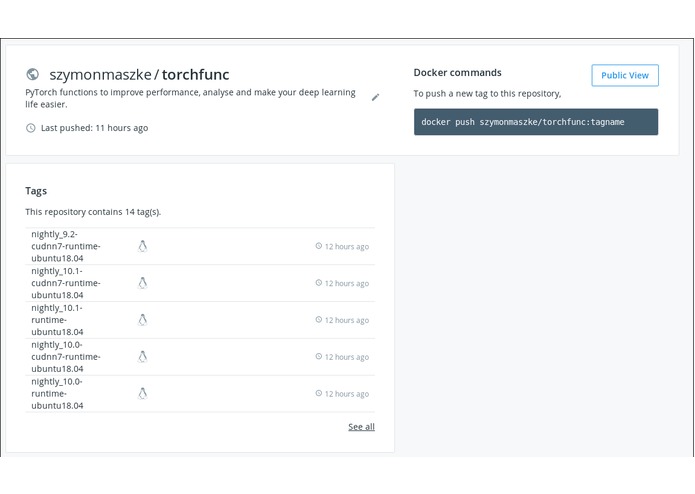Click clock icon in nightly_10.0-cudnn7-runtime row
Viewport: 695px width, 494px height.
[318, 356]
